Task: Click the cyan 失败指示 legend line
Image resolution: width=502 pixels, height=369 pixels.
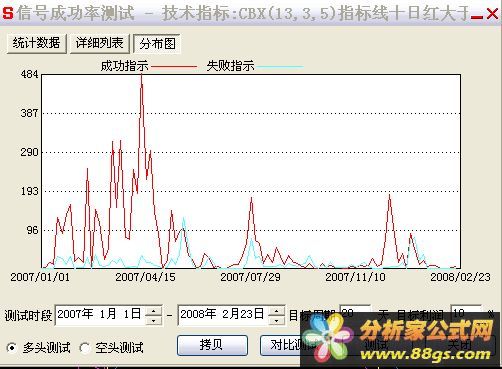Action: tap(280, 67)
